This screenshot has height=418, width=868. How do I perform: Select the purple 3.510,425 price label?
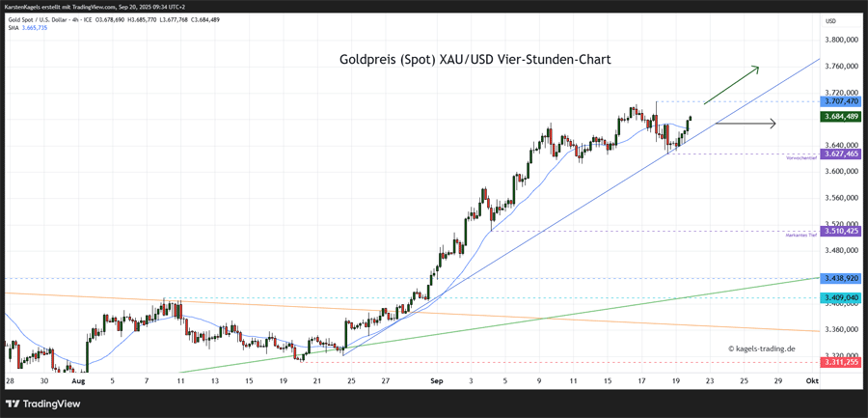[x=840, y=231]
